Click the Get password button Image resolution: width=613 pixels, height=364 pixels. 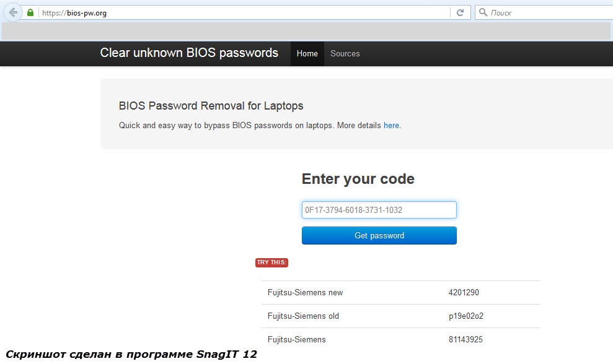[379, 235]
